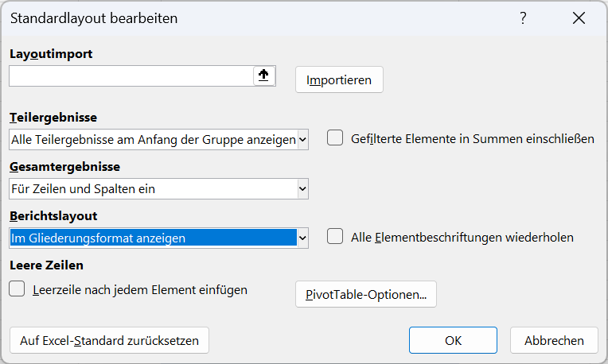Viewport: 608px width, 364px height.
Task: Cancel with the Abbrechen button
Action: coord(554,340)
